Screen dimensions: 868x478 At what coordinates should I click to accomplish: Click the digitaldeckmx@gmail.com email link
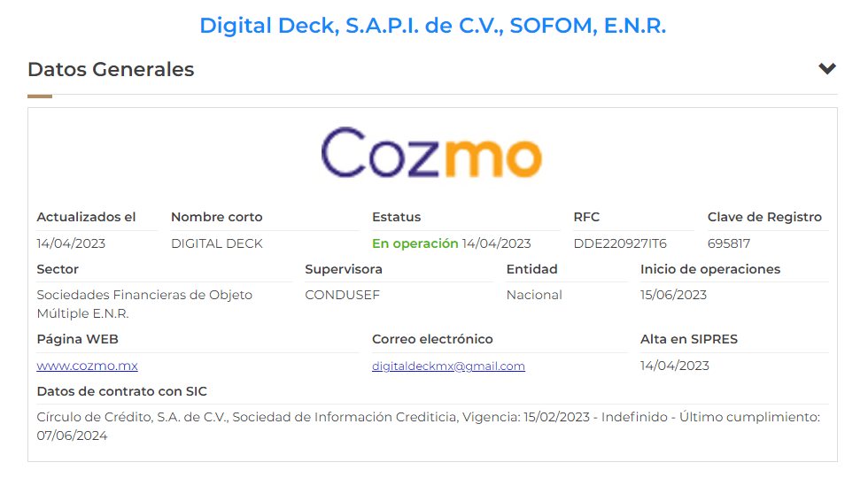[x=448, y=366]
